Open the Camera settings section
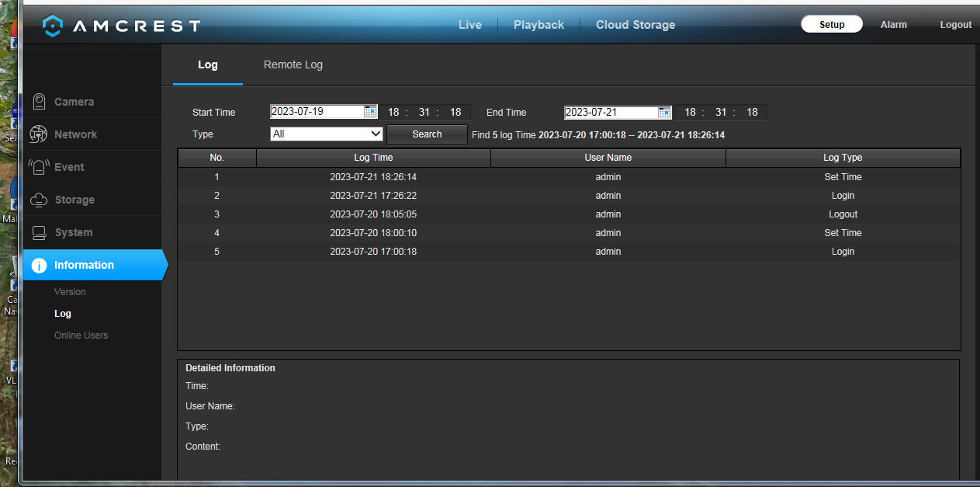The width and height of the screenshot is (980, 487). (x=92, y=102)
